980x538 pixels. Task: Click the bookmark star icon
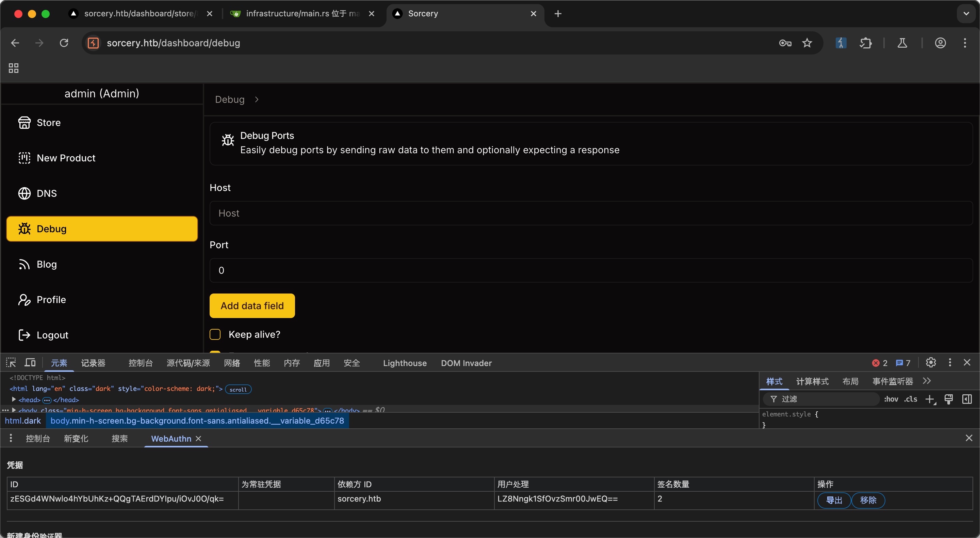[807, 43]
